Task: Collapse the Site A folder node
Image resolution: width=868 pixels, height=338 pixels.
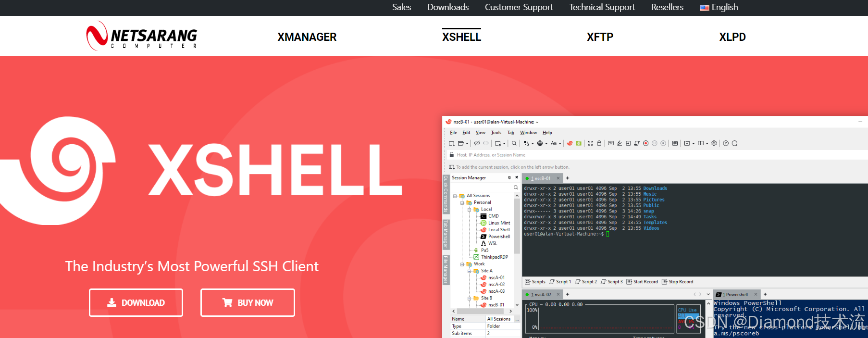Action: point(470,271)
